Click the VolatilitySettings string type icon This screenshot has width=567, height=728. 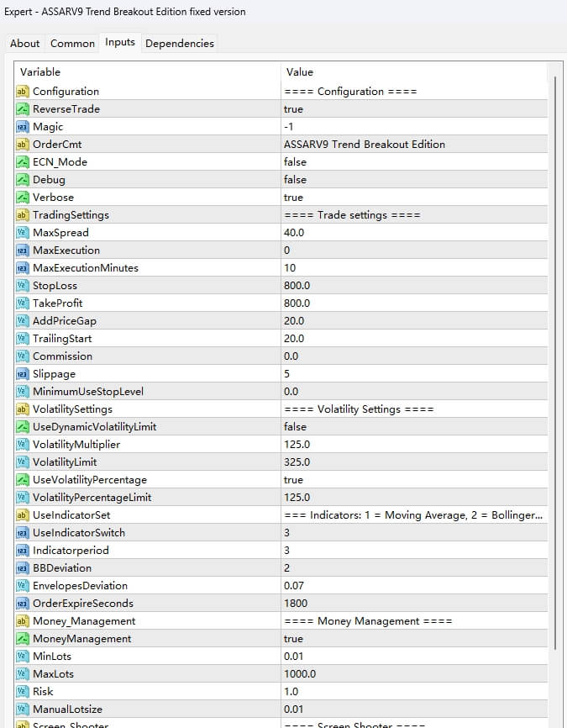click(23, 409)
